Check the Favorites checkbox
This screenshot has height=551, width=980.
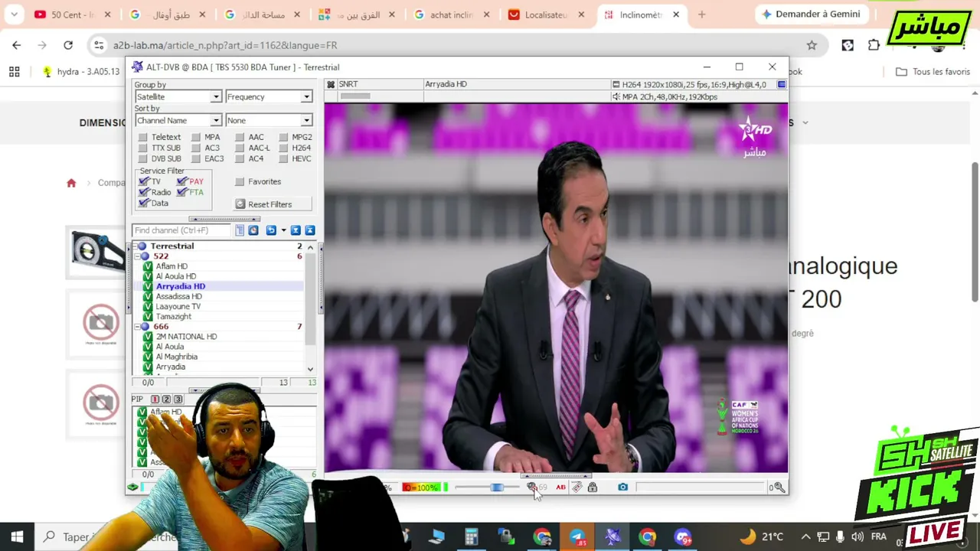pos(240,182)
